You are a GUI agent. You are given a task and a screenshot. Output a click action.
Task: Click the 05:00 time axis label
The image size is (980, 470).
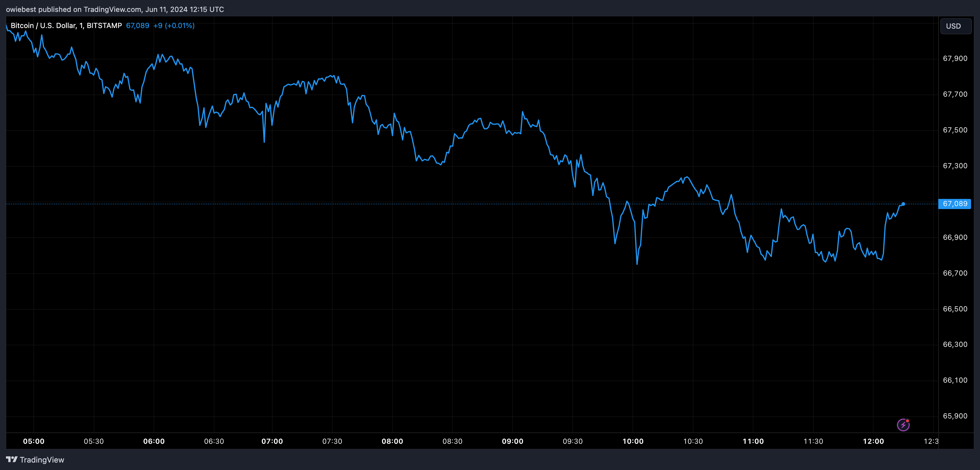[34, 441]
